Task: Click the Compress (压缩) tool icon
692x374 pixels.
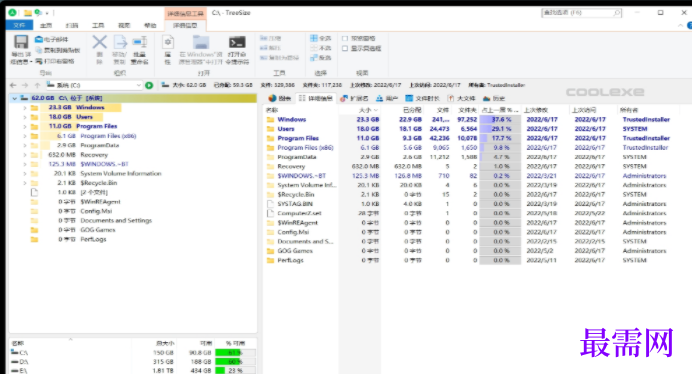Action: coord(264,38)
